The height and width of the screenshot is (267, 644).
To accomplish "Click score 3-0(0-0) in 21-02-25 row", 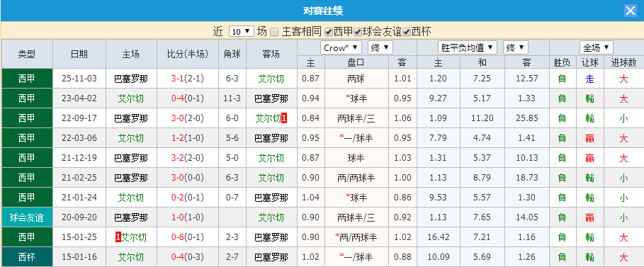I will coord(188,178).
